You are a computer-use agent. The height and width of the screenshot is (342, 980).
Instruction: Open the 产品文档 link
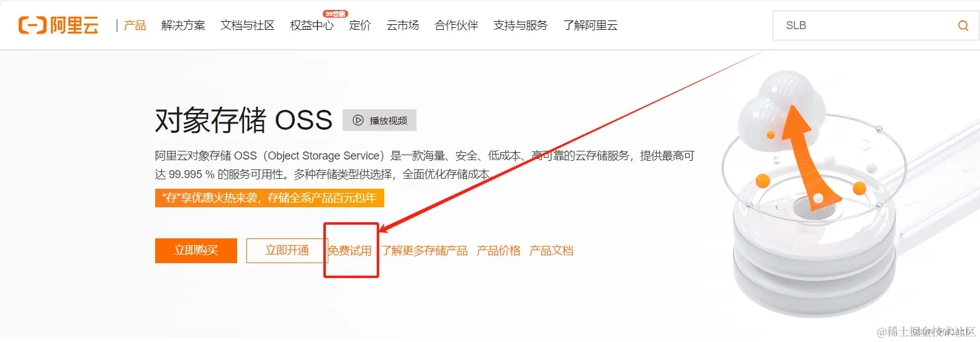tap(552, 251)
